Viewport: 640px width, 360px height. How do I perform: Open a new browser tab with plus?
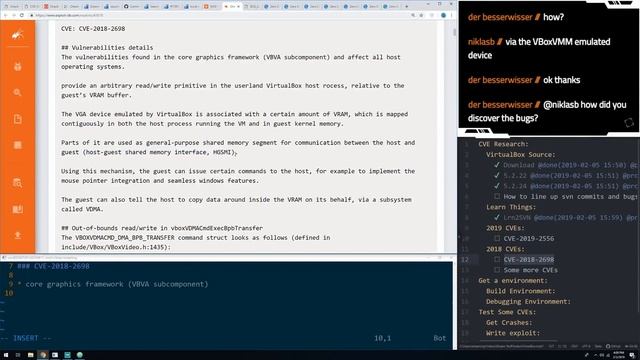point(406,7)
